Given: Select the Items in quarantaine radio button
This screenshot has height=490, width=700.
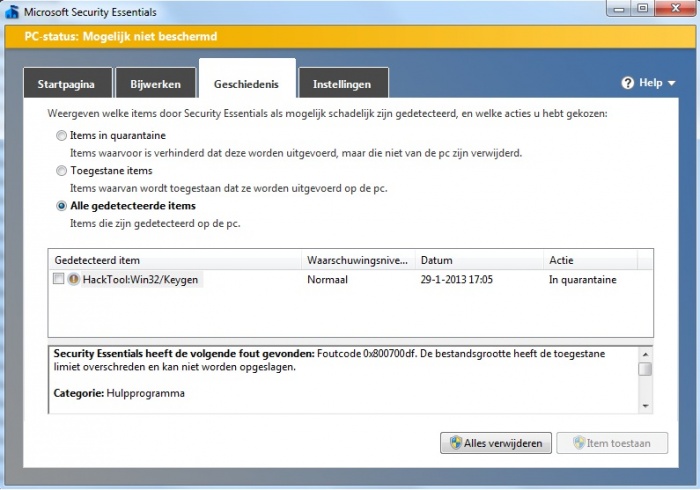Looking at the screenshot, I should click(x=61, y=136).
